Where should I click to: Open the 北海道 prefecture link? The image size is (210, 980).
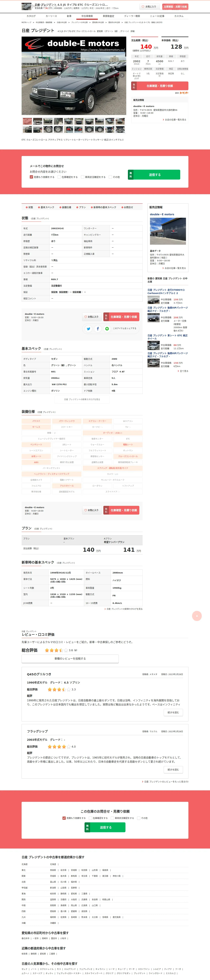pyautogui.click(x=53, y=864)
